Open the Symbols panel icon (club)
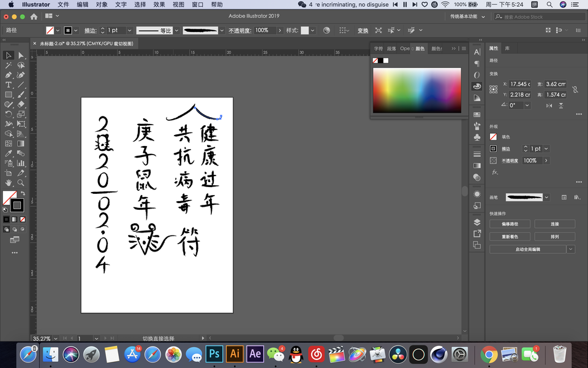Image resolution: width=588 pixels, height=368 pixels. tap(477, 137)
